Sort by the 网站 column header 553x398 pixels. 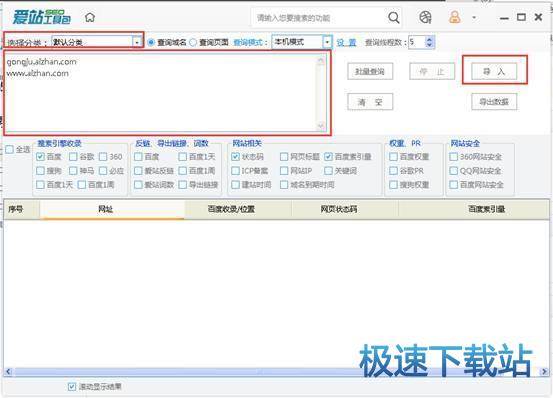pyautogui.click(x=112, y=209)
